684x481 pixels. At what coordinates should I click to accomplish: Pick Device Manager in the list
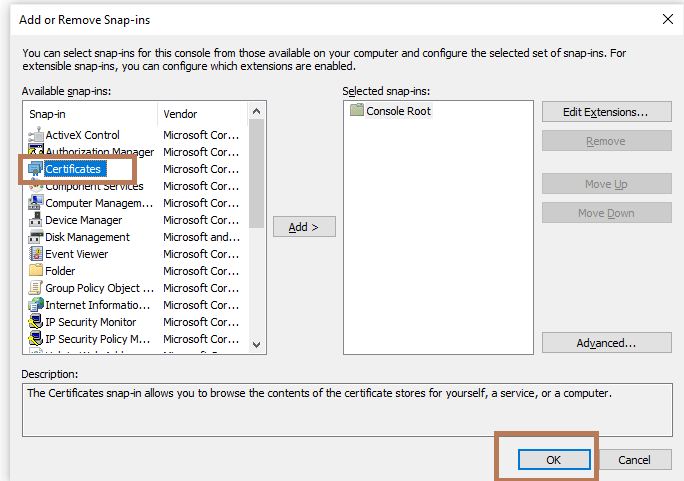84,220
